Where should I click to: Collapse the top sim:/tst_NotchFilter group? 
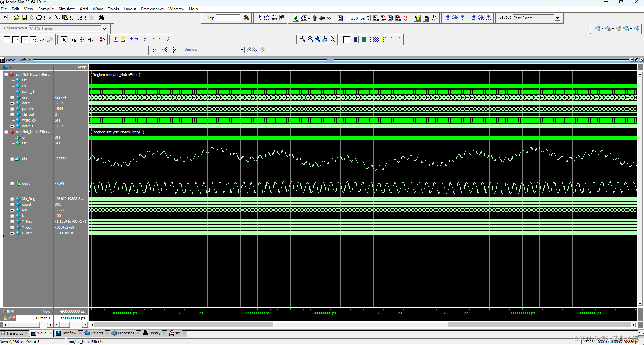point(6,75)
